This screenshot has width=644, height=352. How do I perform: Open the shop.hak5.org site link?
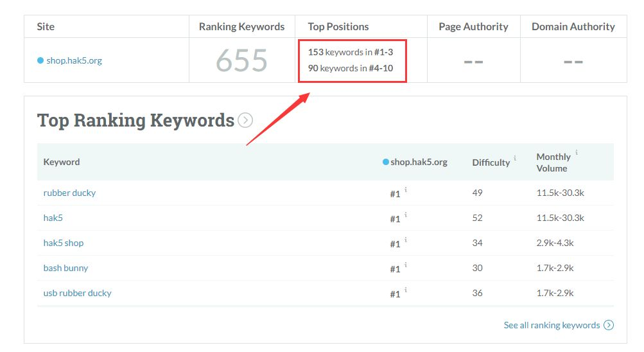(x=74, y=61)
